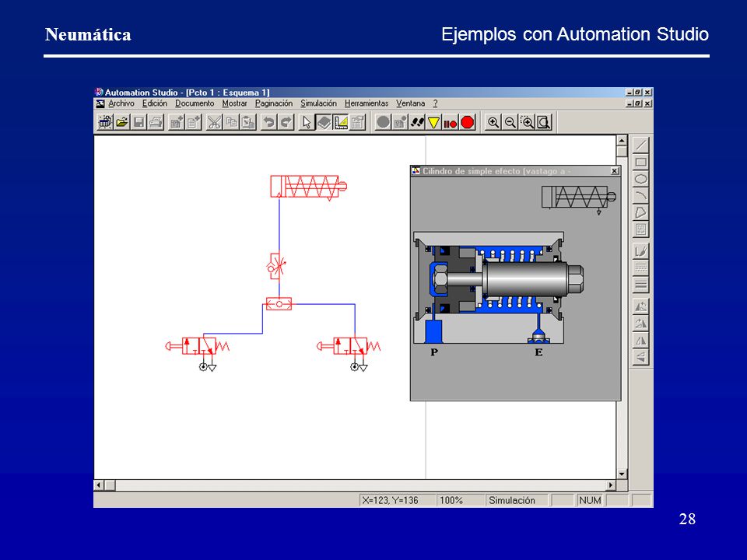Select the ellipse drawing tool

[641, 180]
